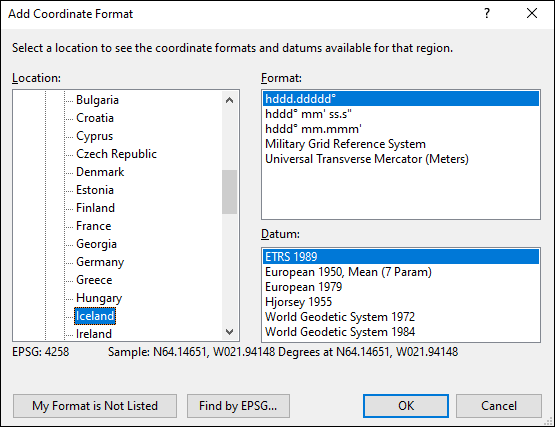Pick France in the Location tree
The image size is (555, 427).
pyautogui.click(x=94, y=226)
